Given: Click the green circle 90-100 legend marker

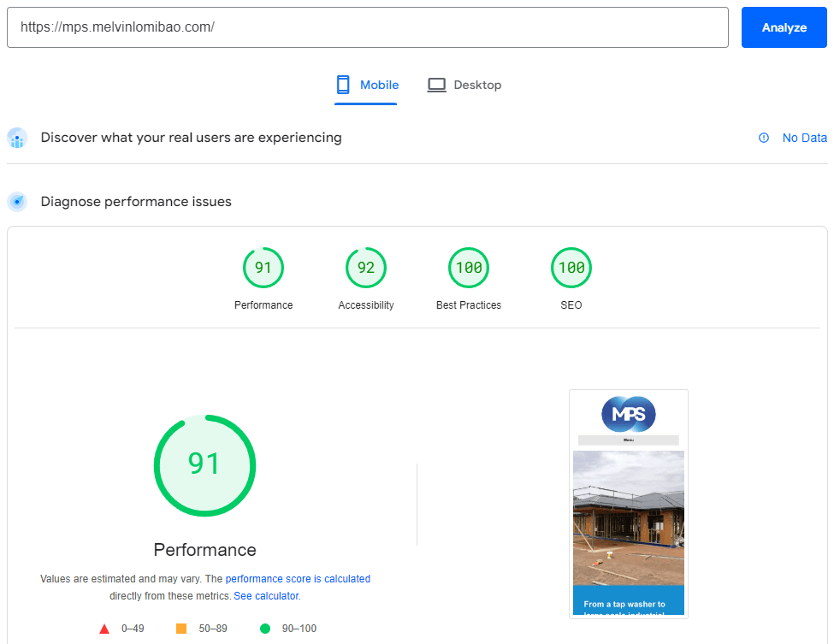Looking at the screenshot, I should 265,628.
